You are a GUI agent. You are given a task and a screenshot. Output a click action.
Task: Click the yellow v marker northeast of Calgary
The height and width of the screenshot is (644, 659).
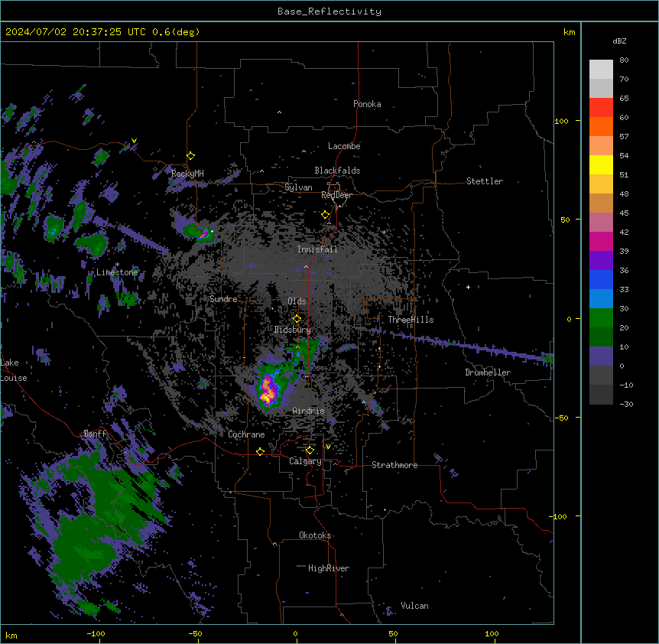point(328,447)
